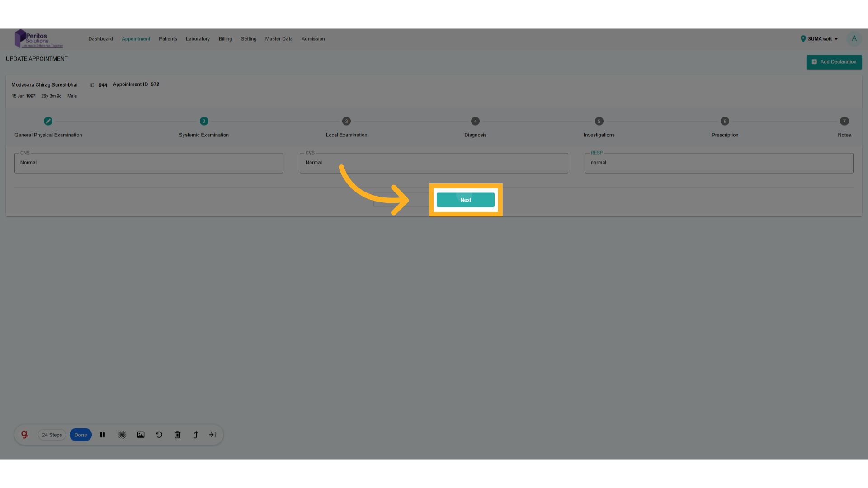Image resolution: width=868 pixels, height=488 pixels.
Task: Click the image screenshot icon in recorder toolbar
Action: tap(141, 435)
